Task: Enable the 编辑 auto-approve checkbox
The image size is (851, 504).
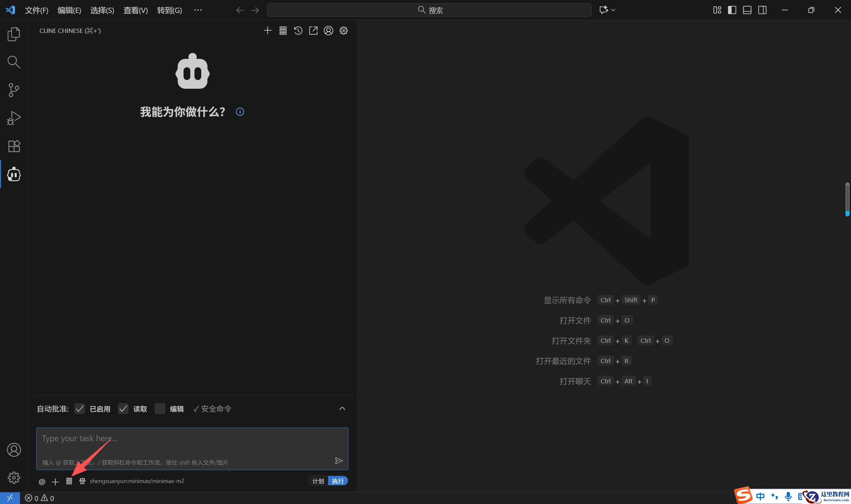Action: click(x=160, y=409)
